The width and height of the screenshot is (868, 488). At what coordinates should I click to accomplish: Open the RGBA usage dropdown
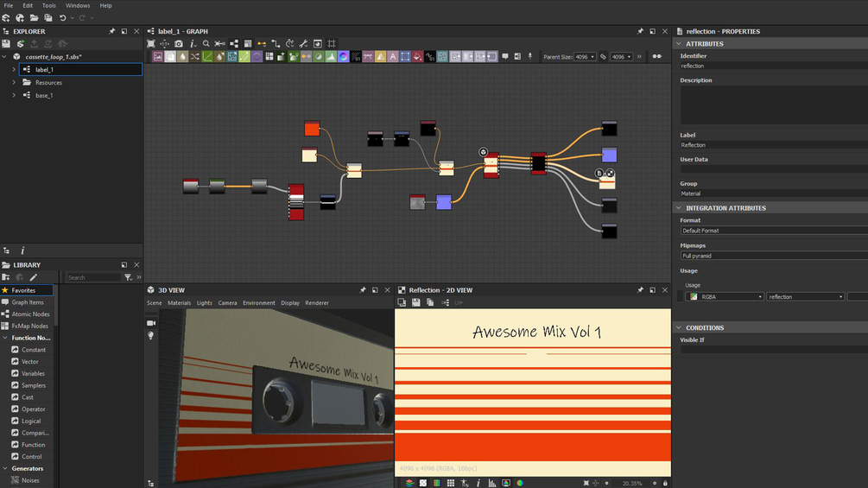click(x=725, y=297)
